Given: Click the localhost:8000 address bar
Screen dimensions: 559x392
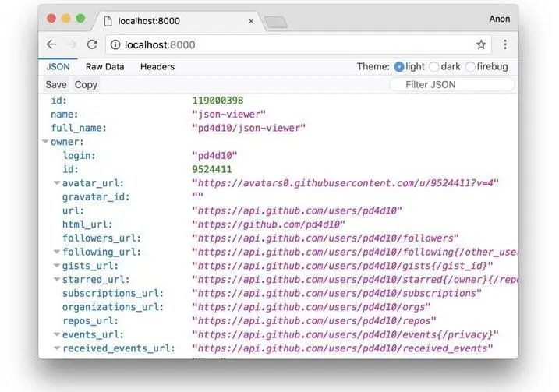Looking at the screenshot, I should tap(298, 44).
